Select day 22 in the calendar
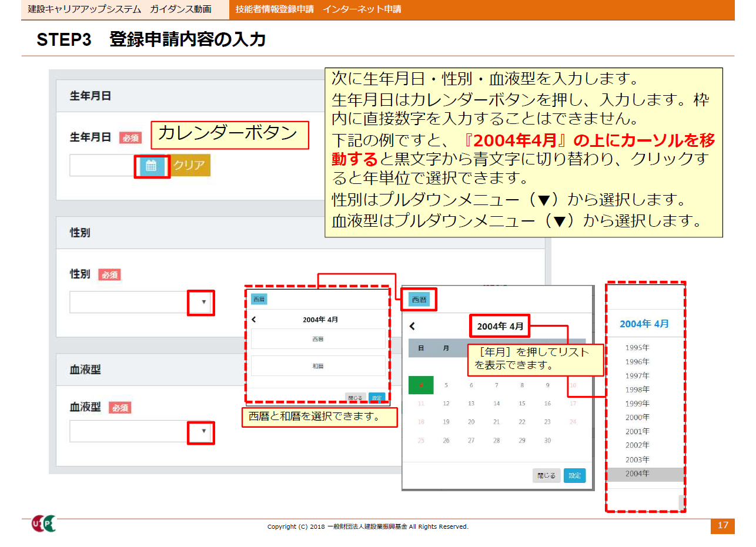Screen dimensions: 756x547 (522, 422)
